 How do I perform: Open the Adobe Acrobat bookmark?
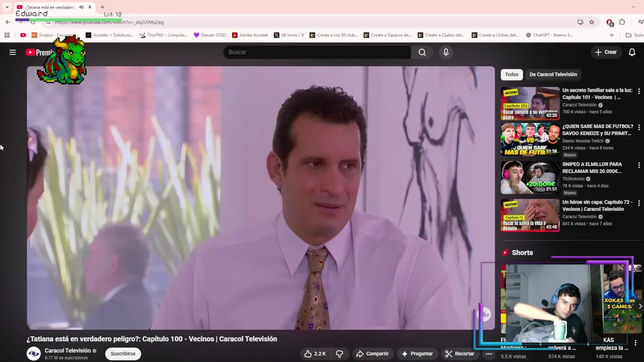click(x=250, y=35)
